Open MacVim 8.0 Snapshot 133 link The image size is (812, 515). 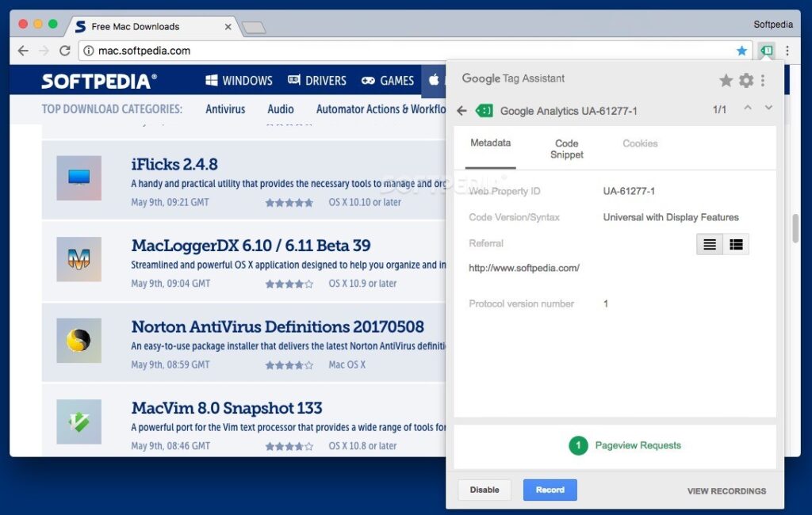pos(227,408)
